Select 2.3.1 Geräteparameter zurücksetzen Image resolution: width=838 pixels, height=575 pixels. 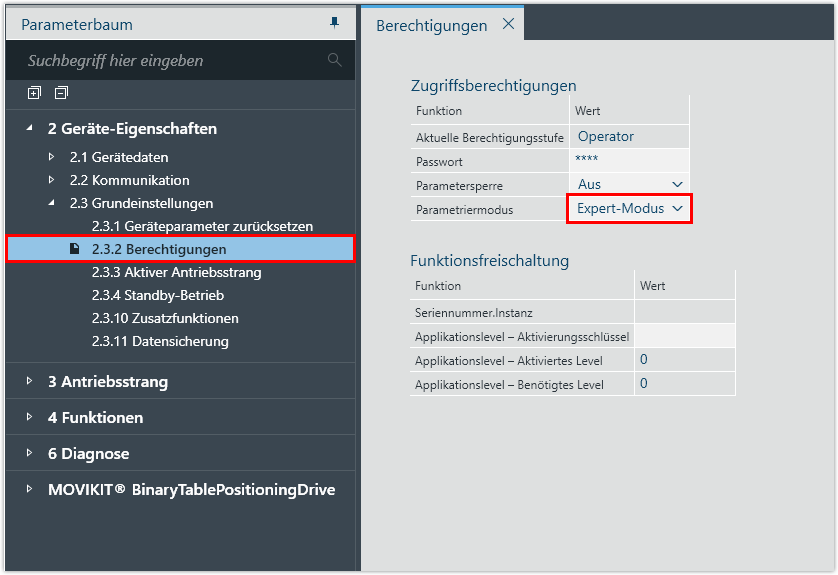[x=202, y=226]
